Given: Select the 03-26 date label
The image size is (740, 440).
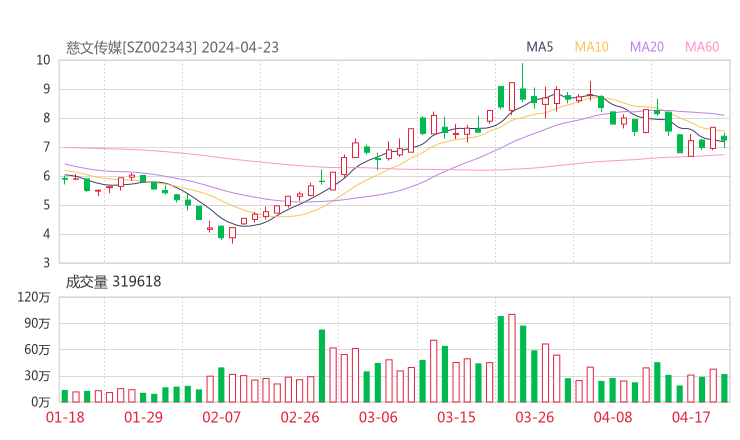Looking at the screenshot, I should [534, 417].
